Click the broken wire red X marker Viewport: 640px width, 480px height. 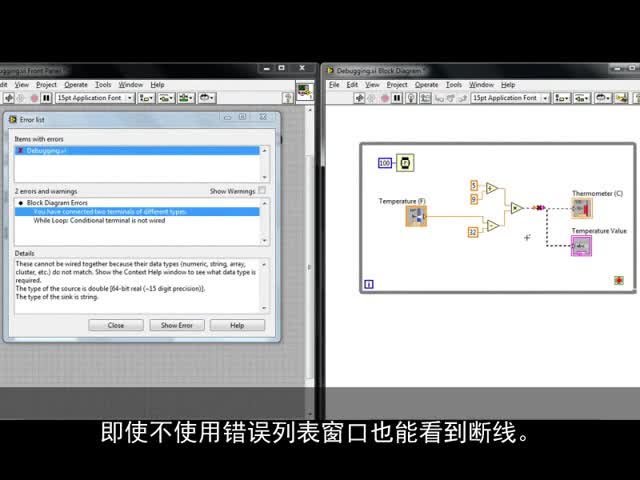pos(539,208)
